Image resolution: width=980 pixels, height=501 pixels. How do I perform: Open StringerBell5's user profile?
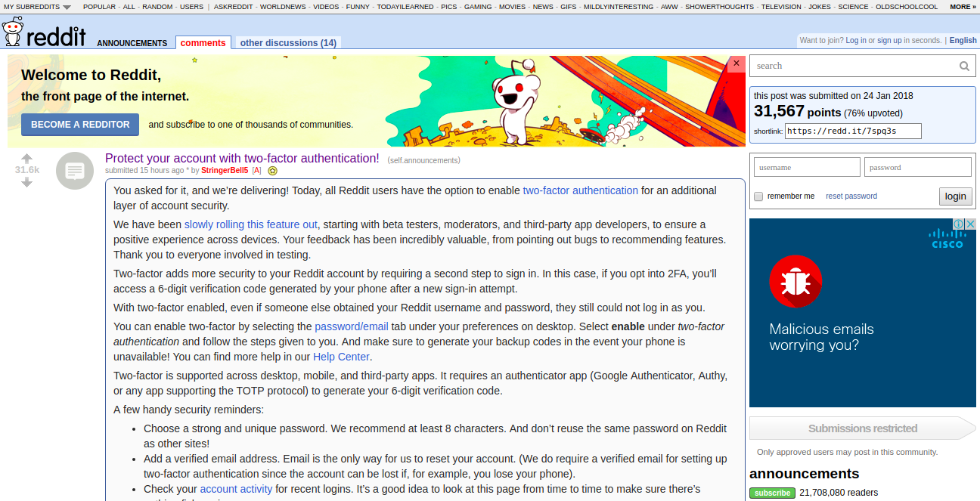pos(225,171)
